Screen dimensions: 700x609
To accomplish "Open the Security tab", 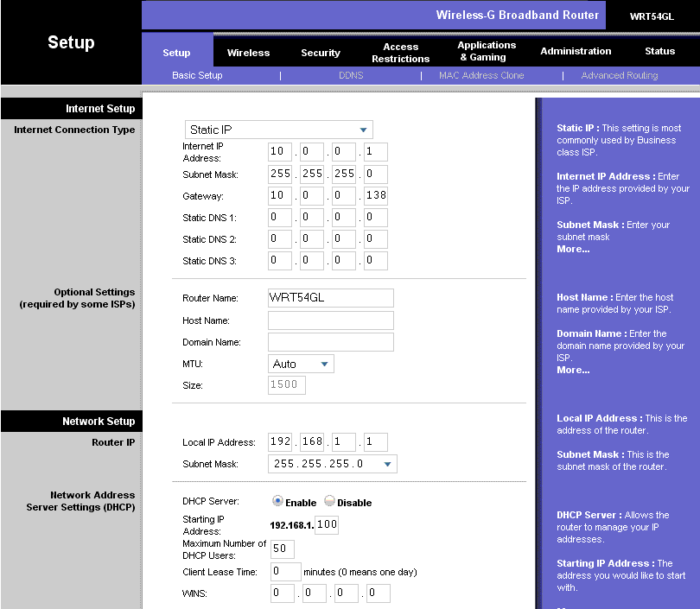I will click(x=321, y=53).
